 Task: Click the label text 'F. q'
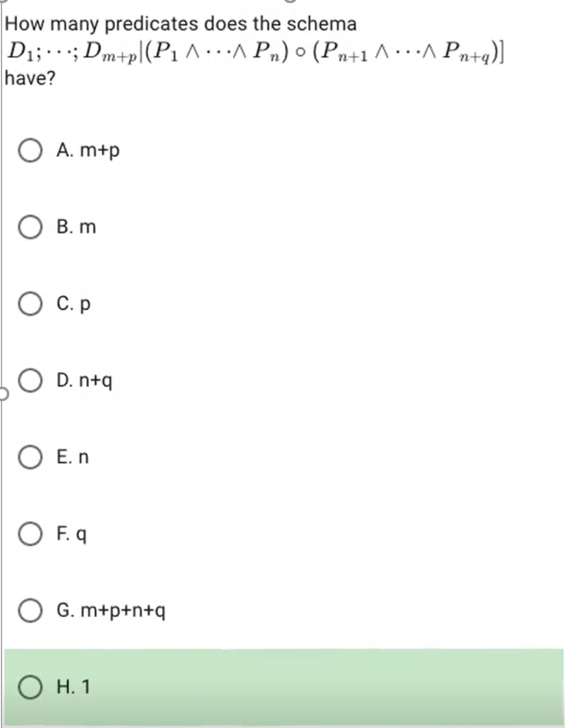coord(71,534)
